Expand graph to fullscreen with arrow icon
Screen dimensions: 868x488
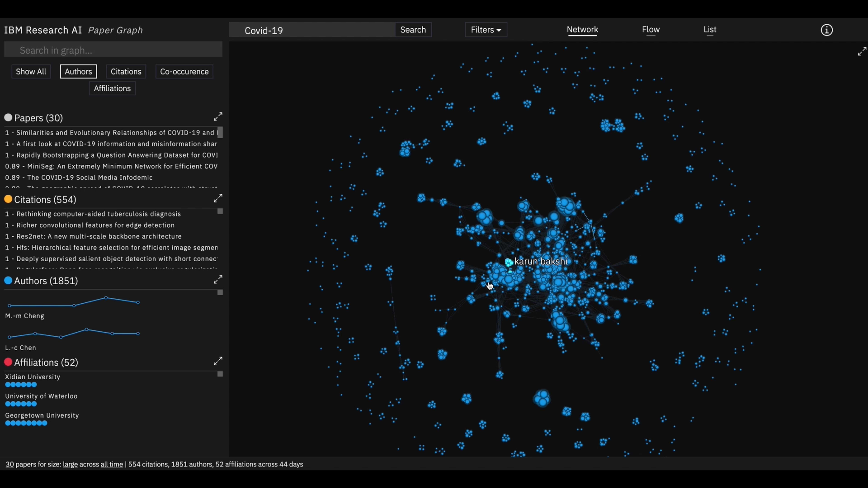coord(862,51)
